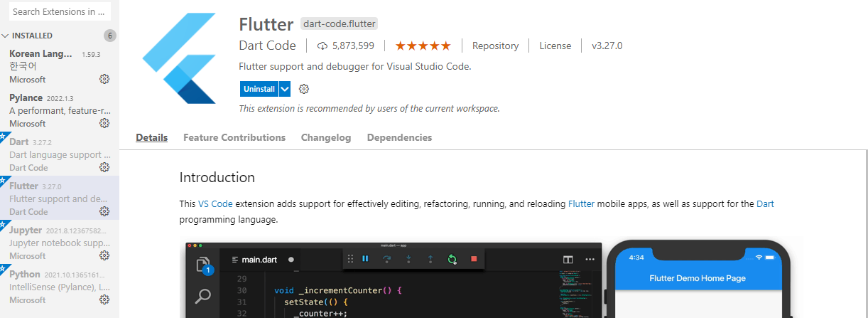Open Jupyter extension gear menu
Screen dimensions: 868x318
[104, 255]
